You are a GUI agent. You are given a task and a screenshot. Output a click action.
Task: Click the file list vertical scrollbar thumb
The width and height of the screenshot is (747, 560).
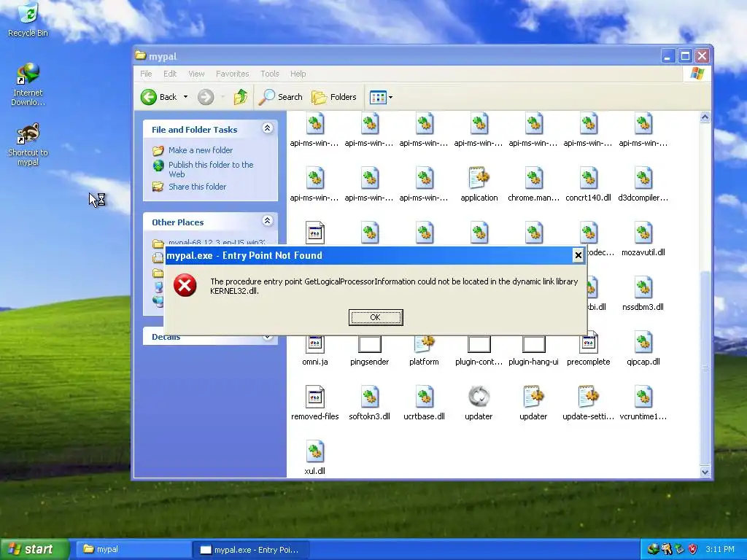(x=705, y=368)
